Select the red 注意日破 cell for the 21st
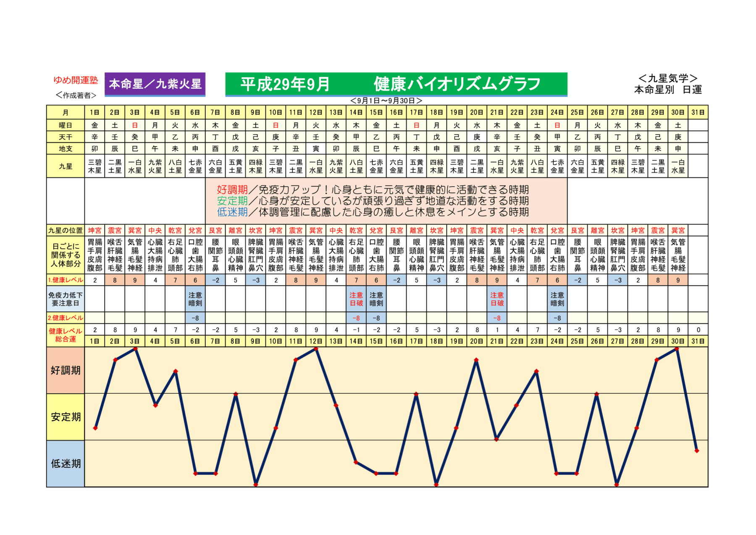Screen dimensions: 756x535 click(497, 299)
